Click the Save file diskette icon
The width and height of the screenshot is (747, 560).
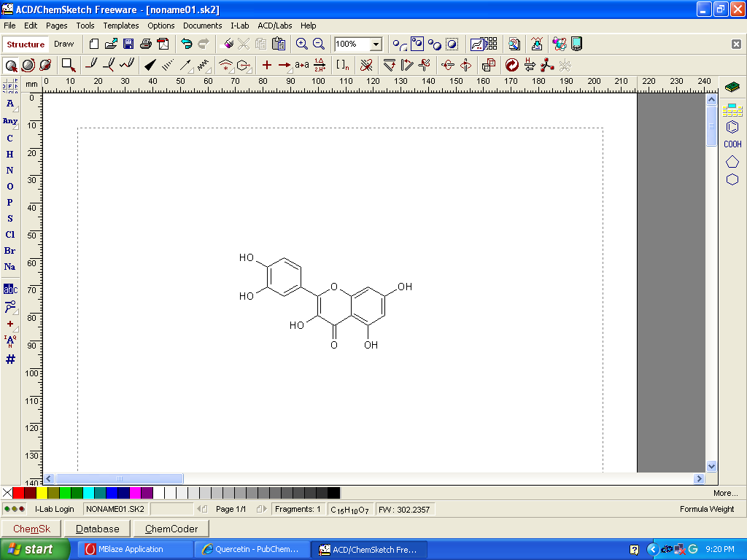pyautogui.click(x=128, y=44)
